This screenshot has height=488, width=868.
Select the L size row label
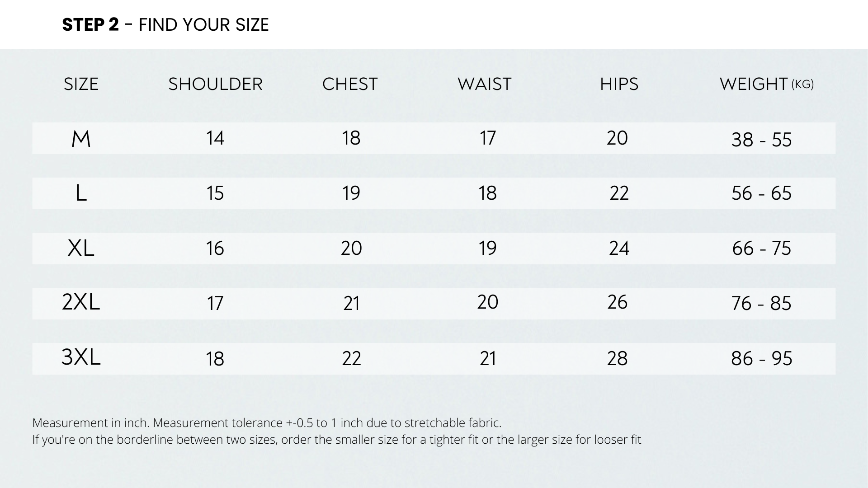coord(81,193)
